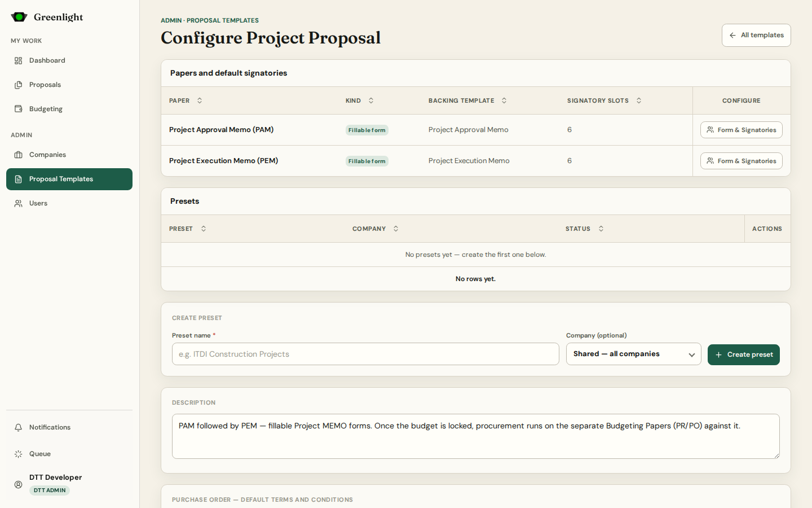Screen dimensions: 812x508
Task: Sort by Signatory Slots column arrows
Action: tap(639, 100)
